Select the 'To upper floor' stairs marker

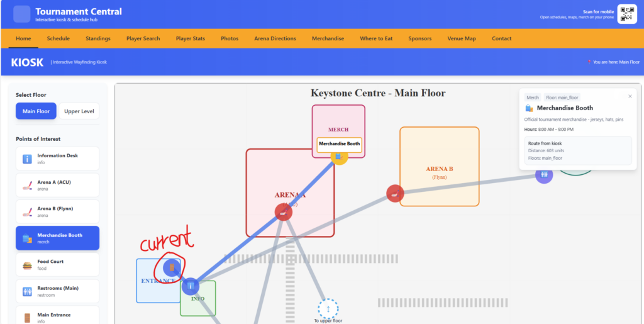pos(328,309)
